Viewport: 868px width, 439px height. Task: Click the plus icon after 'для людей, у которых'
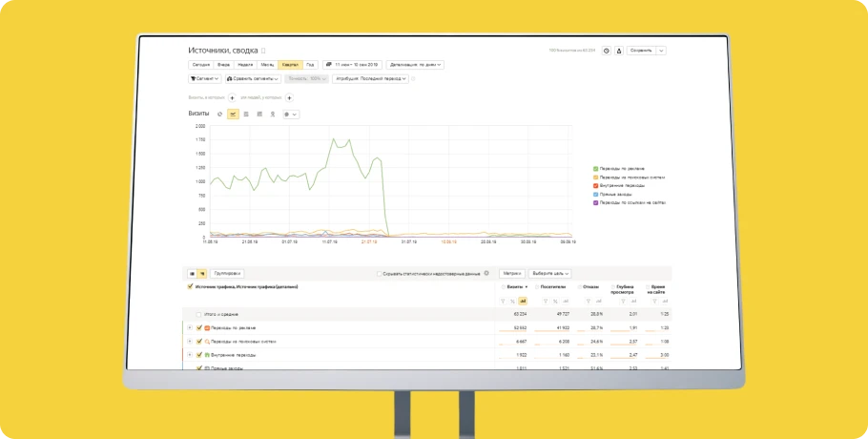(x=290, y=97)
